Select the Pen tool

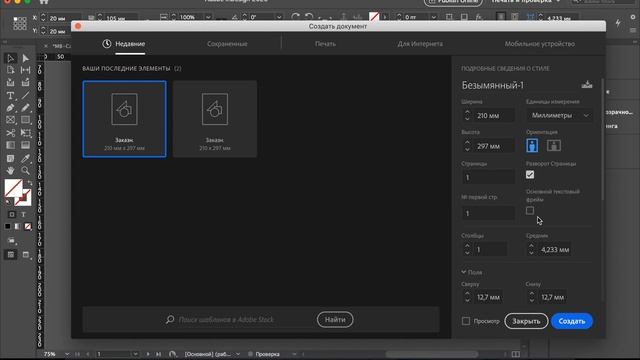[x=11, y=108]
